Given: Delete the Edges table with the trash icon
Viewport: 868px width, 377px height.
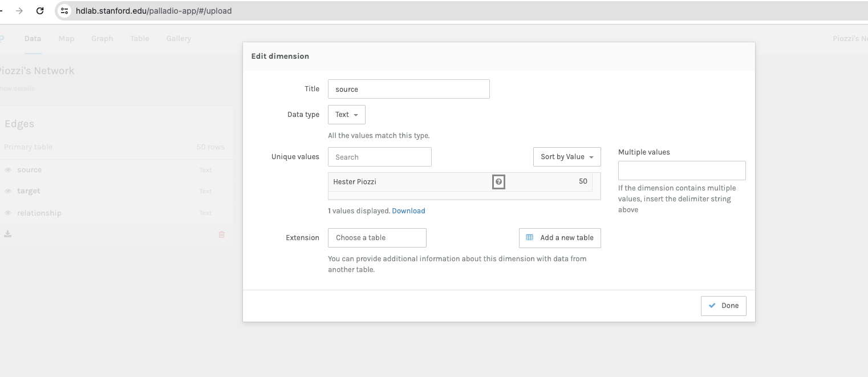Looking at the screenshot, I should click(x=222, y=234).
